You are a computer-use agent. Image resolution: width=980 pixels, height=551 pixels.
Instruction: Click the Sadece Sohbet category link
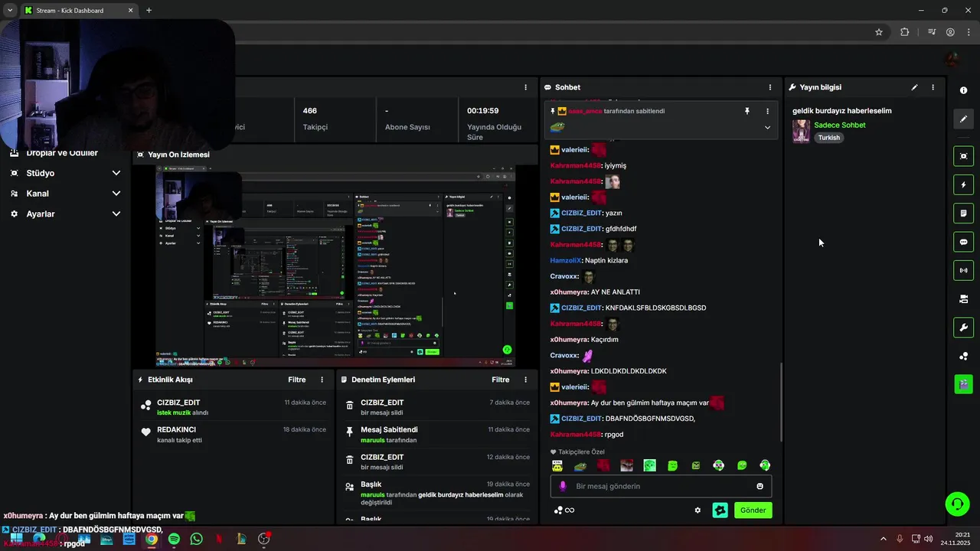(840, 125)
